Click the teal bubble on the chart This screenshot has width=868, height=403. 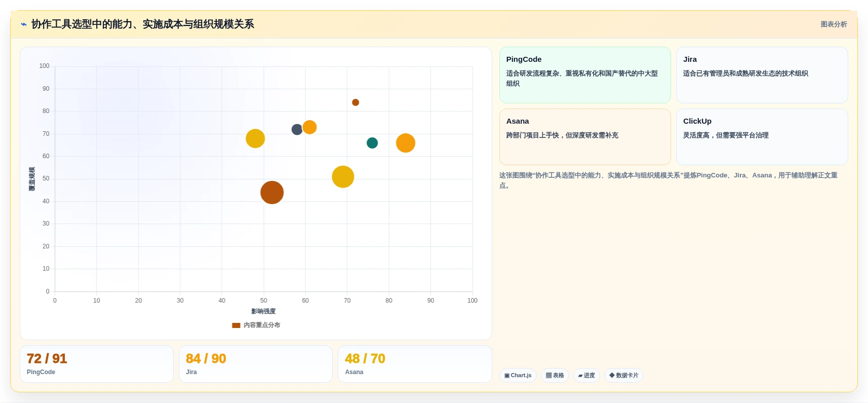372,143
